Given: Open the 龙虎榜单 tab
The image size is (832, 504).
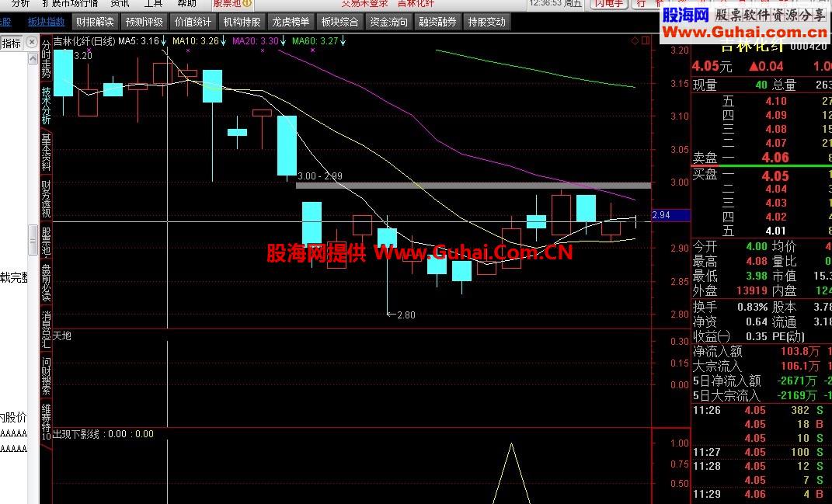Looking at the screenshot, I should pos(291,22).
